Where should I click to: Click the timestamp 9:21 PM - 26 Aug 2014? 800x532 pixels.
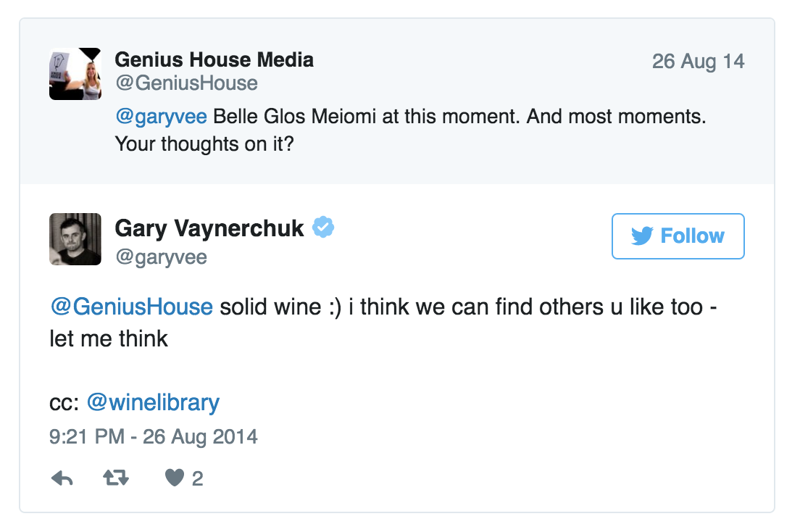(154, 437)
